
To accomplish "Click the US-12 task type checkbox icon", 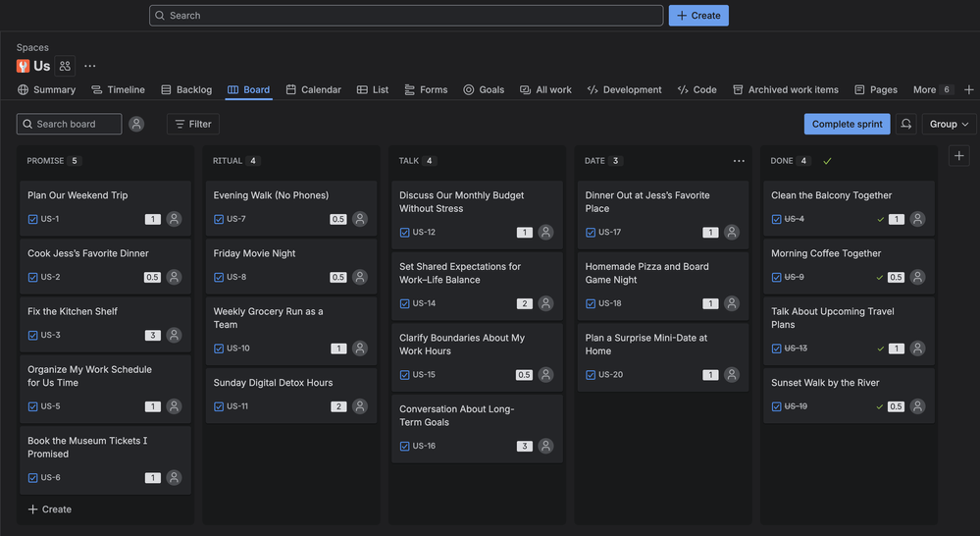I will pyautogui.click(x=405, y=233).
